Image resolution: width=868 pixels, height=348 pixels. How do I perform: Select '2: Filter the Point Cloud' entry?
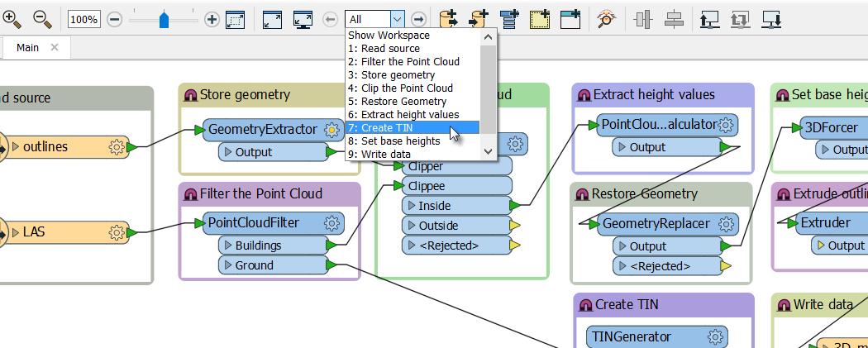point(413,62)
